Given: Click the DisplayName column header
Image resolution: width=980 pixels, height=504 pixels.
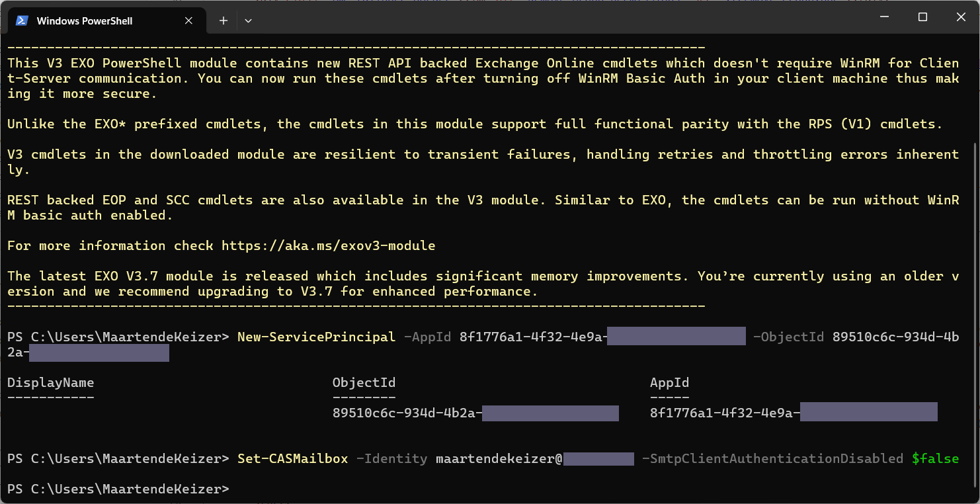Looking at the screenshot, I should point(50,383).
